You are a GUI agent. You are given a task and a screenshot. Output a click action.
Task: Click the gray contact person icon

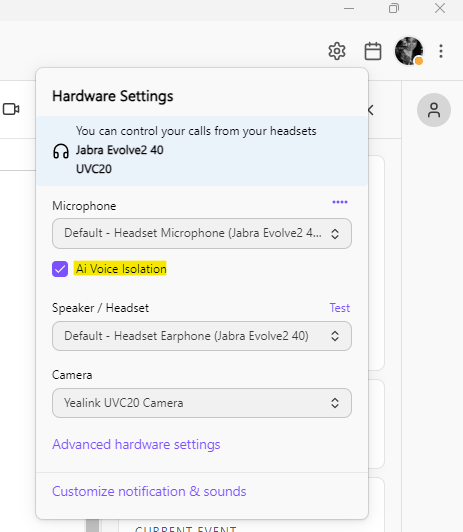coord(434,110)
